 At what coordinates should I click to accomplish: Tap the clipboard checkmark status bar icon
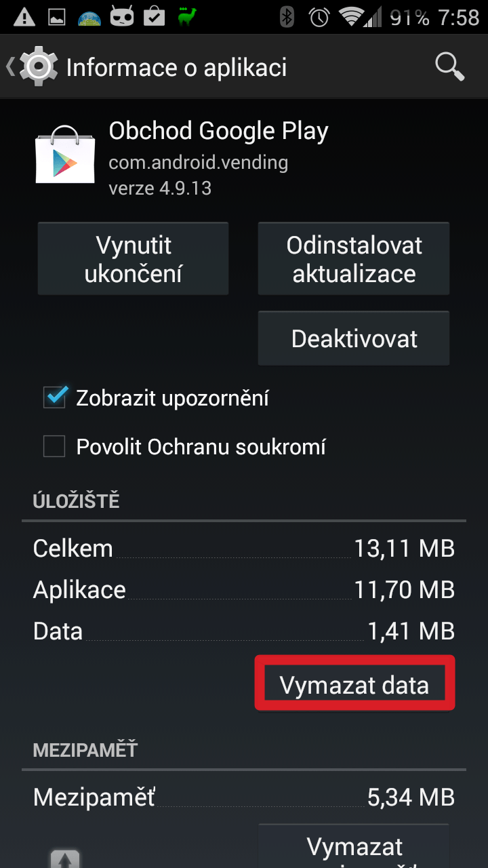154,16
